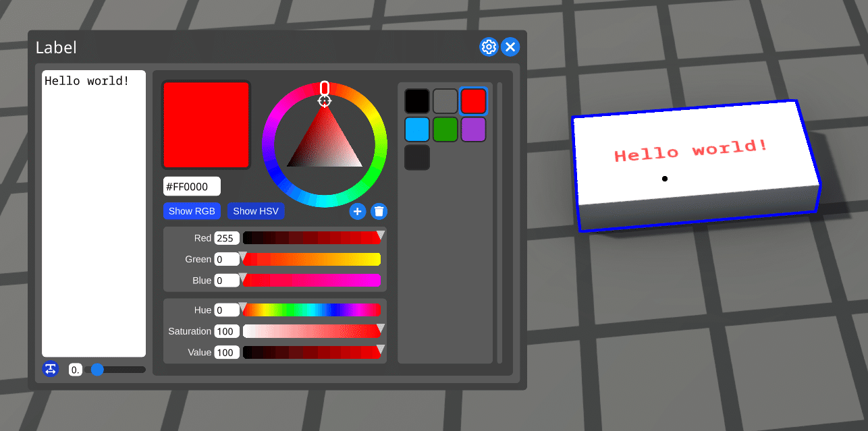
Task: Click the Red channel slider bar
Action: 312,238
